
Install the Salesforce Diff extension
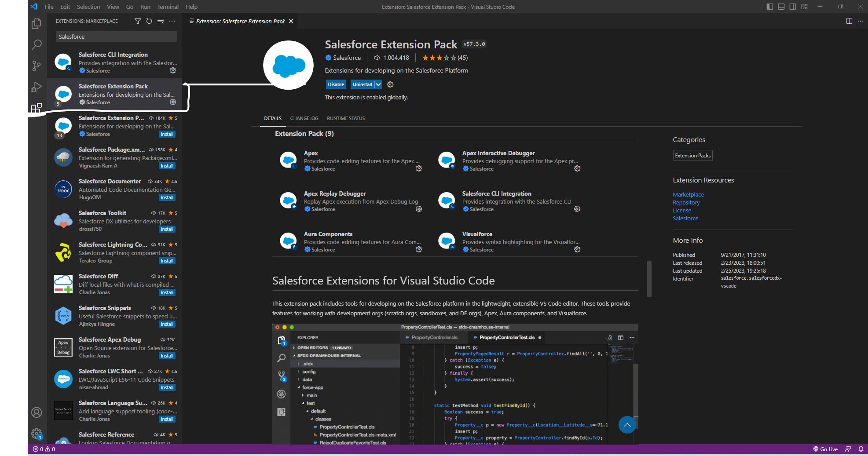coord(167,292)
